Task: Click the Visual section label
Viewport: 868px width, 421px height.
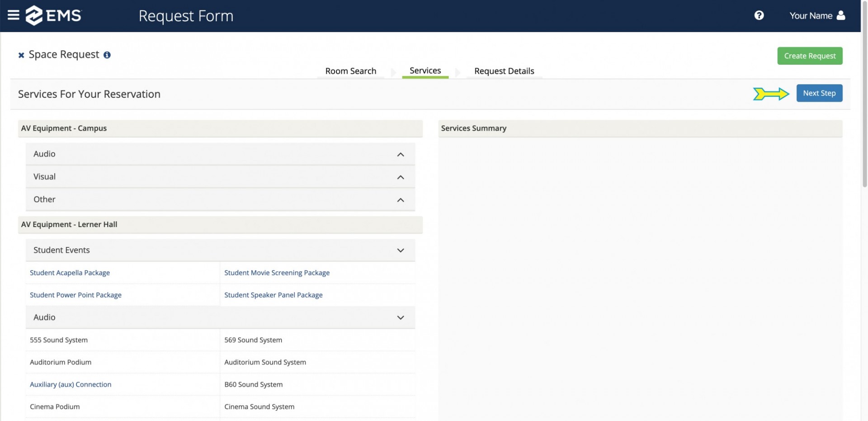Action: pos(44,176)
